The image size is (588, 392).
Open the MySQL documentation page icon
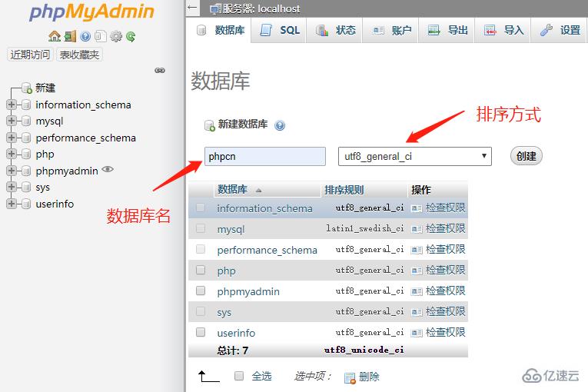click(100, 36)
